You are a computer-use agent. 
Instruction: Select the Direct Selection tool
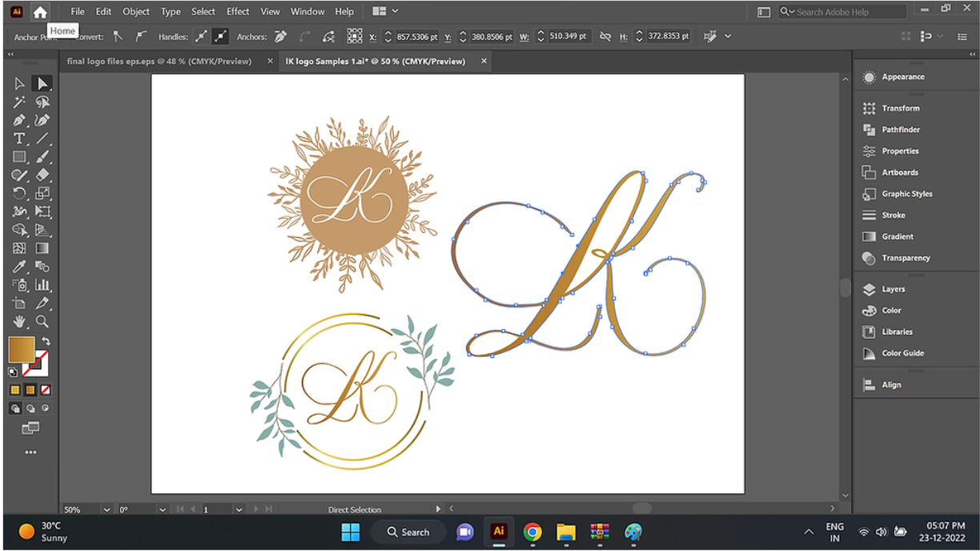41,82
